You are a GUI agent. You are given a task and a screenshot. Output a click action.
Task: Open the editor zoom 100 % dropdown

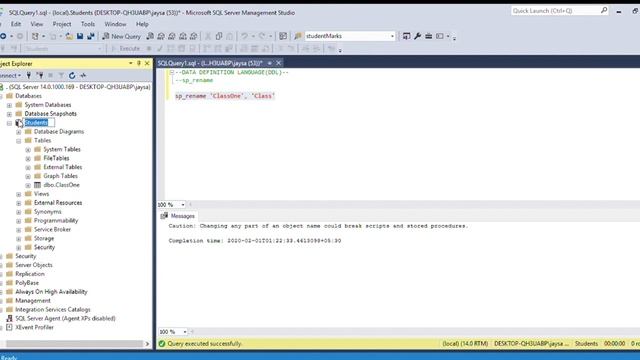182,204
